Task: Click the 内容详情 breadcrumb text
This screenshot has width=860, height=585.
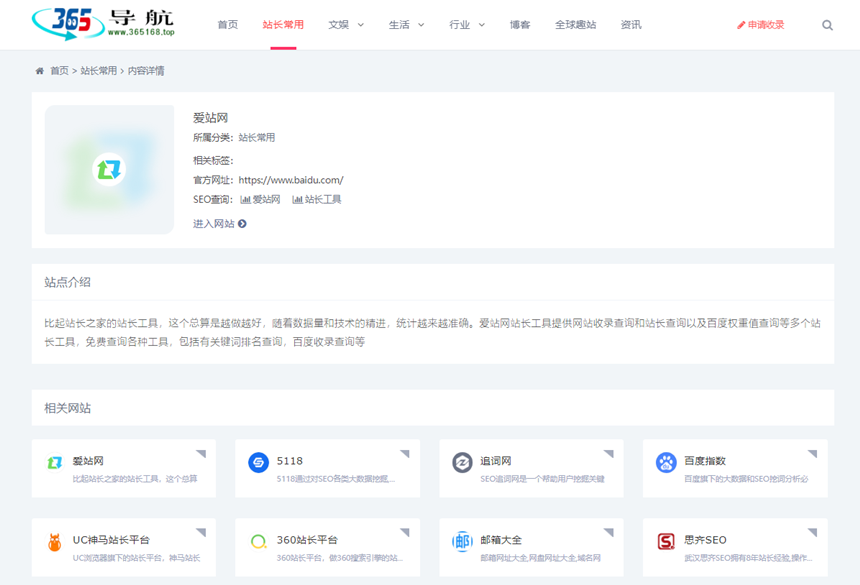Action: [146, 71]
